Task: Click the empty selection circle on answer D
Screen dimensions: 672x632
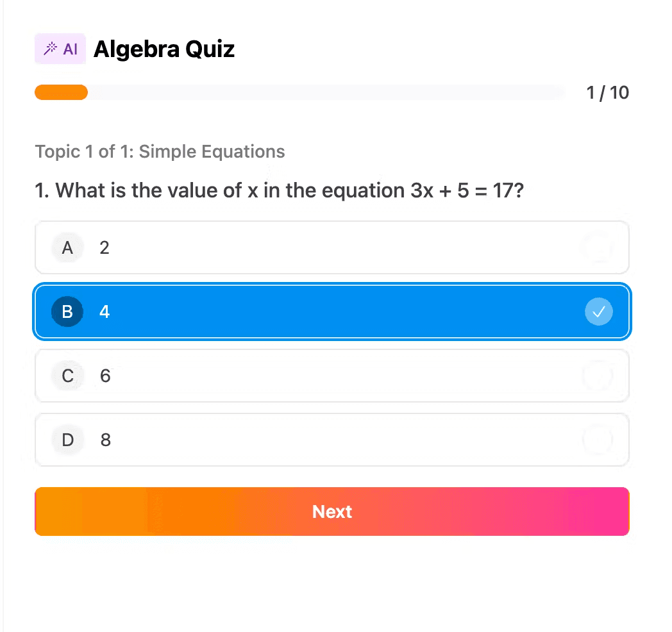Action: 598,440
